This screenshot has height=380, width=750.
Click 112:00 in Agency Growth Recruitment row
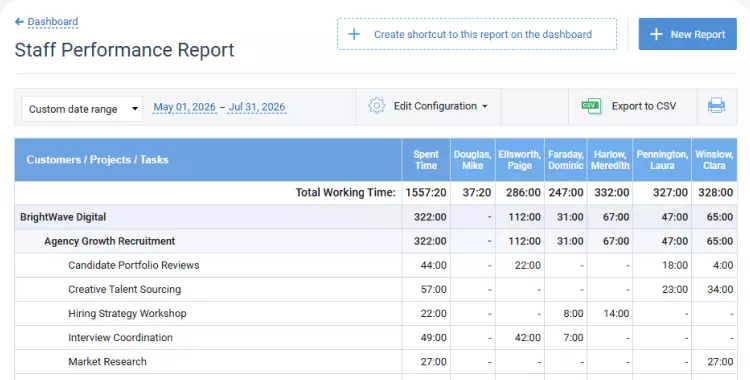pos(524,241)
